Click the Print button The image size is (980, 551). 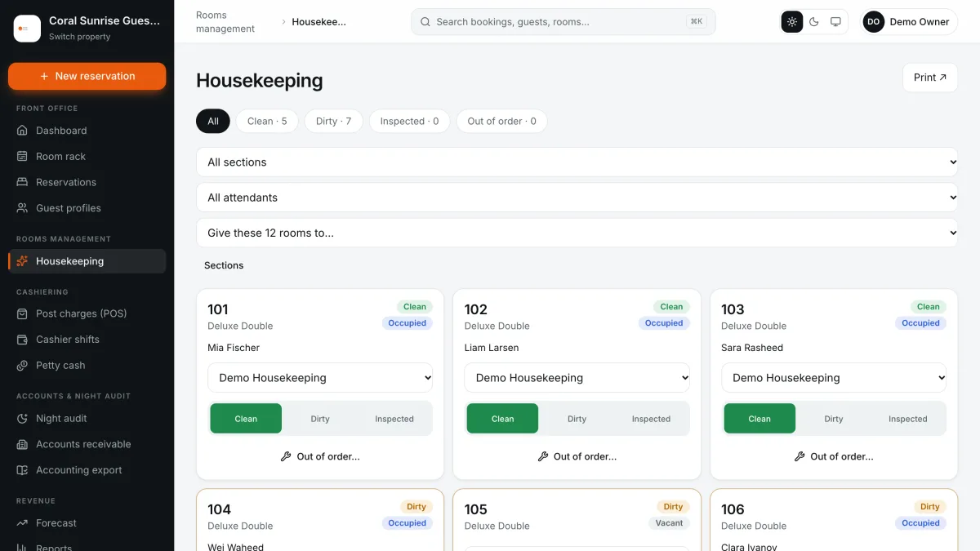930,78
